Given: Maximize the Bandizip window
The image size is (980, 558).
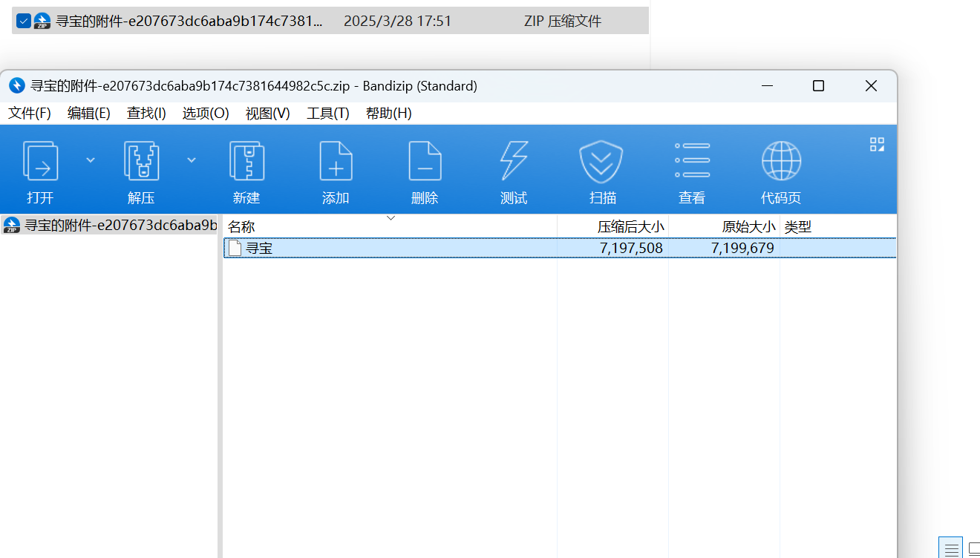Looking at the screenshot, I should [818, 86].
